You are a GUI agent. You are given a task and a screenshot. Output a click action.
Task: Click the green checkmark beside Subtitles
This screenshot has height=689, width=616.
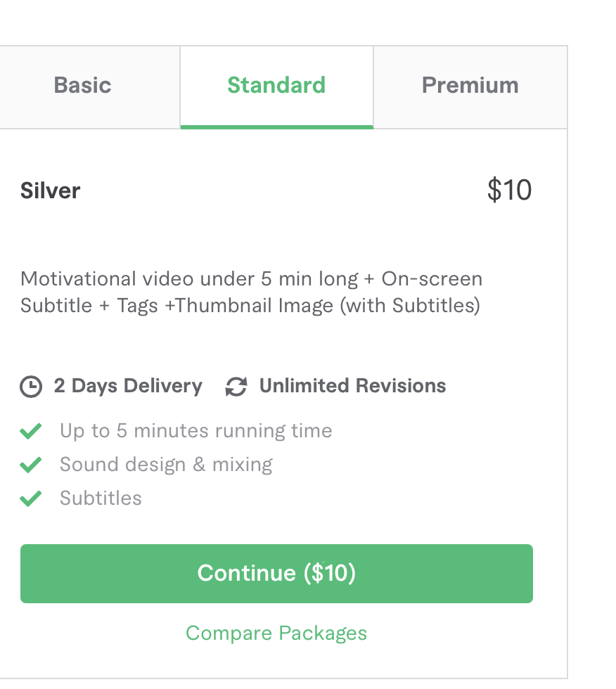(x=31, y=498)
